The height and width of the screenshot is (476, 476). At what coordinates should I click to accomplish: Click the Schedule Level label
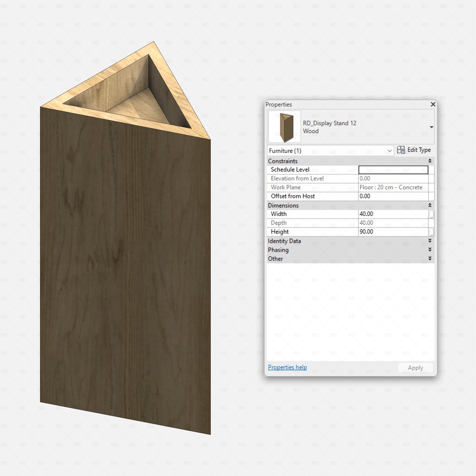(290, 170)
